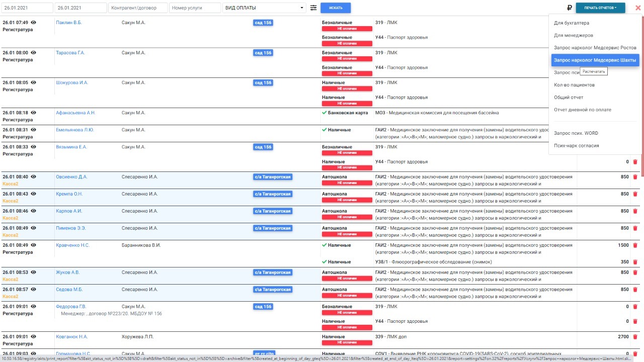Click МОЗ Медицинская комиссия для посещения бассейна
The image size is (644, 362).
click(x=437, y=113)
